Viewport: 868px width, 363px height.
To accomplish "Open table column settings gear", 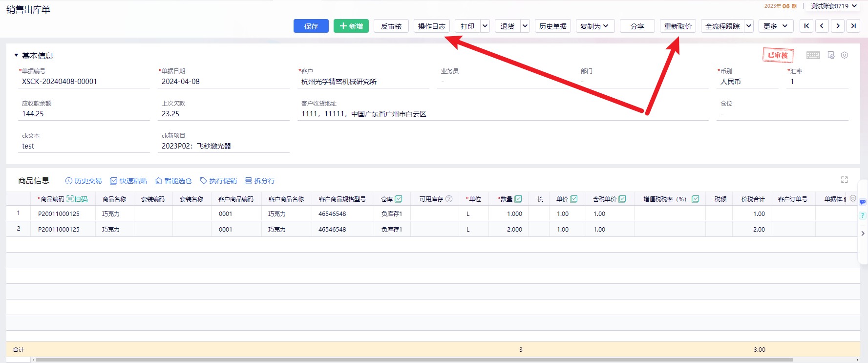I will coord(853,198).
